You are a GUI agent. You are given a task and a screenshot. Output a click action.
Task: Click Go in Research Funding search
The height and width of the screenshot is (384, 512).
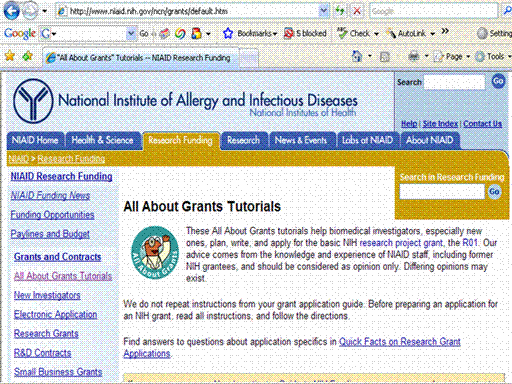click(x=494, y=192)
